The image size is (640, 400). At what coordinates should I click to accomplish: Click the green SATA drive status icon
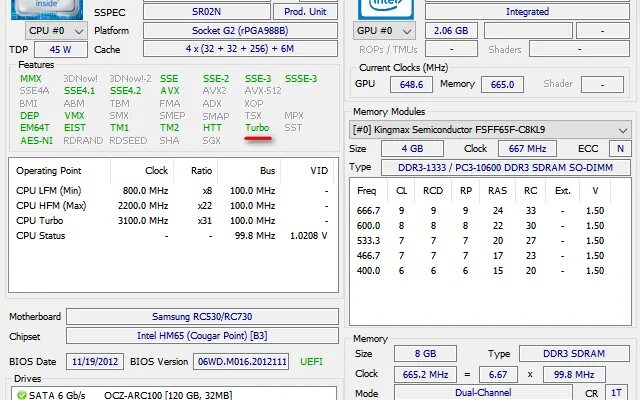click(22, 395)
